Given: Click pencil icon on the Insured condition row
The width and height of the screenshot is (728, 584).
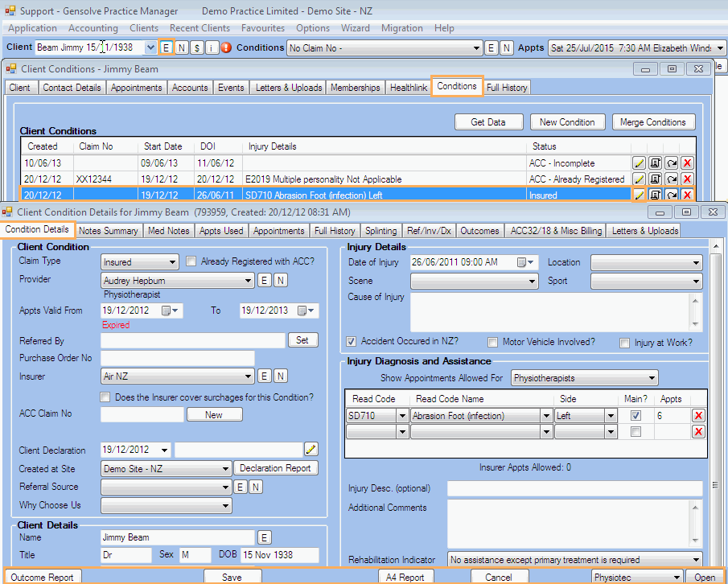Looking at the screenshot, I should tap(639, 195).
